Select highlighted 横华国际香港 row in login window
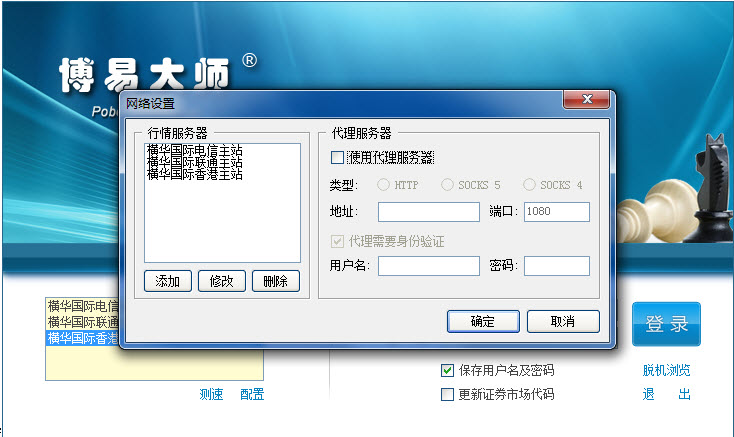 click(83, 338)
